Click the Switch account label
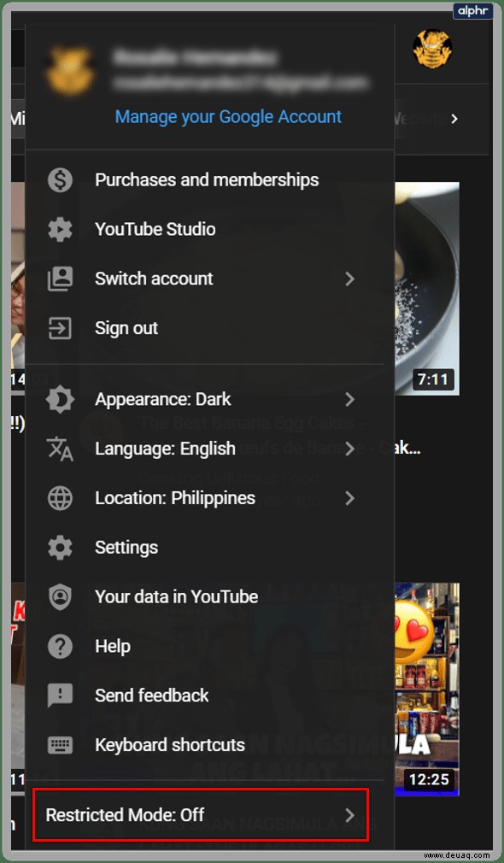This screenshot has height=863, width=504. click(x=154, y=279)
